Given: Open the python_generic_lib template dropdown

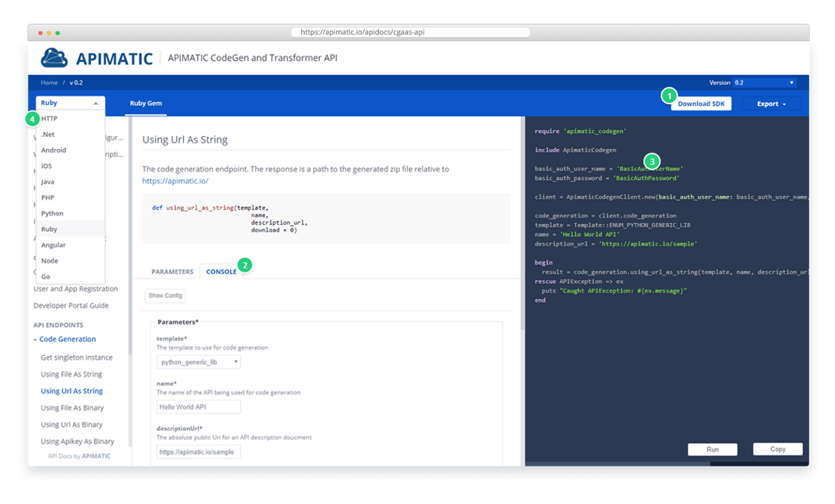Looking at the screenshot, I should point(198,362).
